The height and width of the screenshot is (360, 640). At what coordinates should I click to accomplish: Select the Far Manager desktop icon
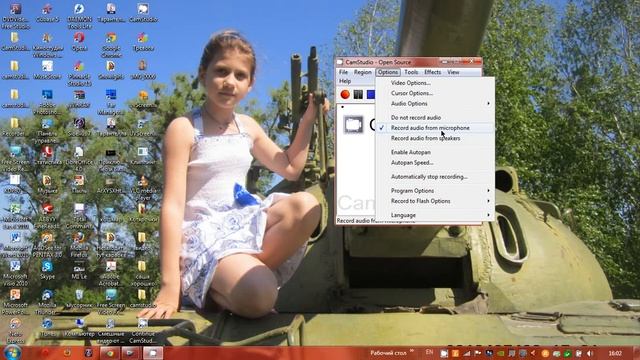(x=111, y=101)
